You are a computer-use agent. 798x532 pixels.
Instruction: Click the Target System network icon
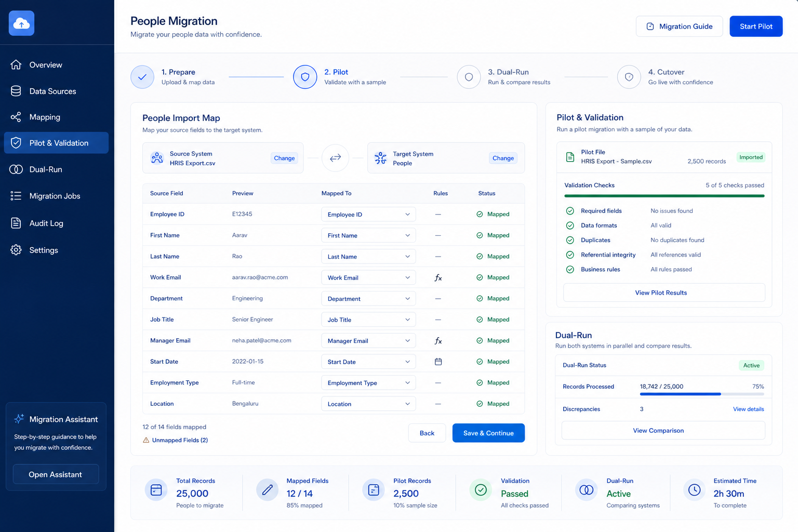click(x=381, y=158)
